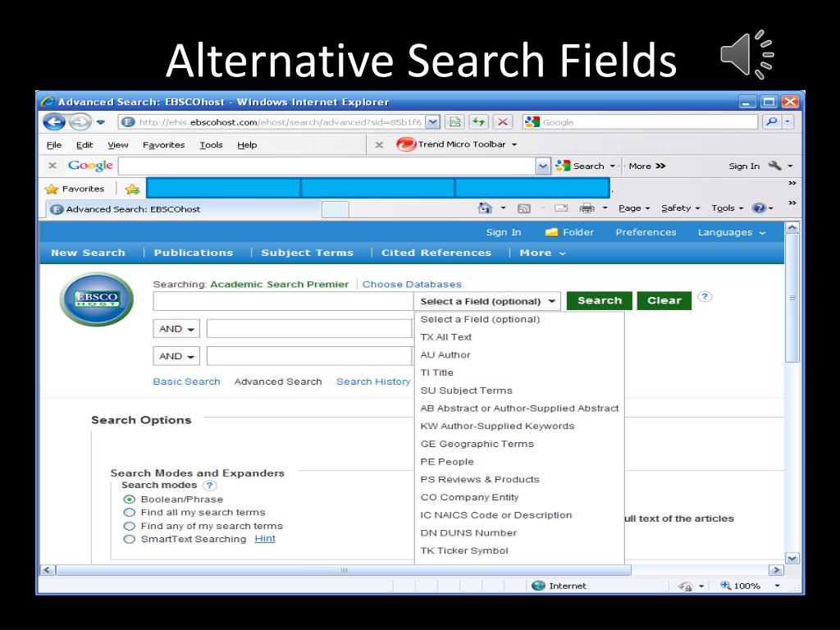Open the Page menu dropdown
This screenshot has height=630, width=840.
pos(634,208)
